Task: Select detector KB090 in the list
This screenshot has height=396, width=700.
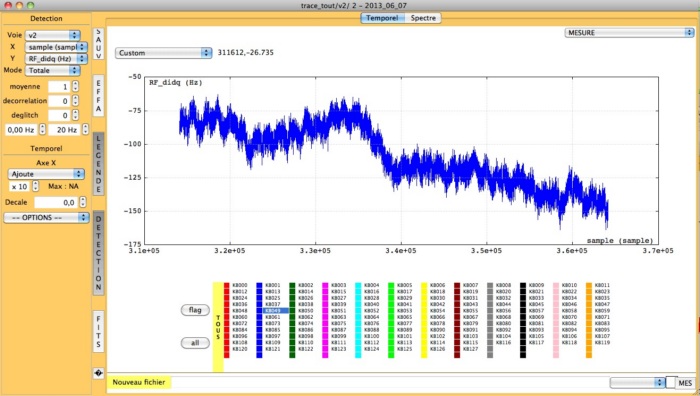Action: (438, 329)
